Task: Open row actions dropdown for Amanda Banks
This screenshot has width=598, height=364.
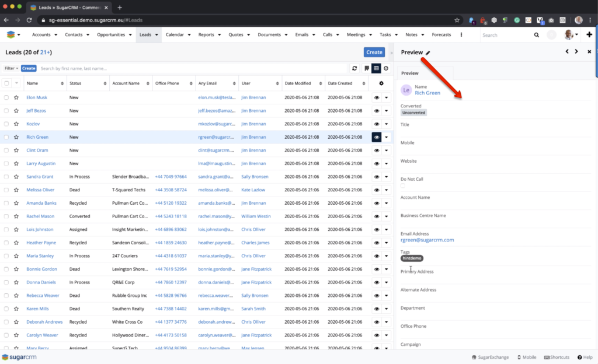Action: (387, 204)
